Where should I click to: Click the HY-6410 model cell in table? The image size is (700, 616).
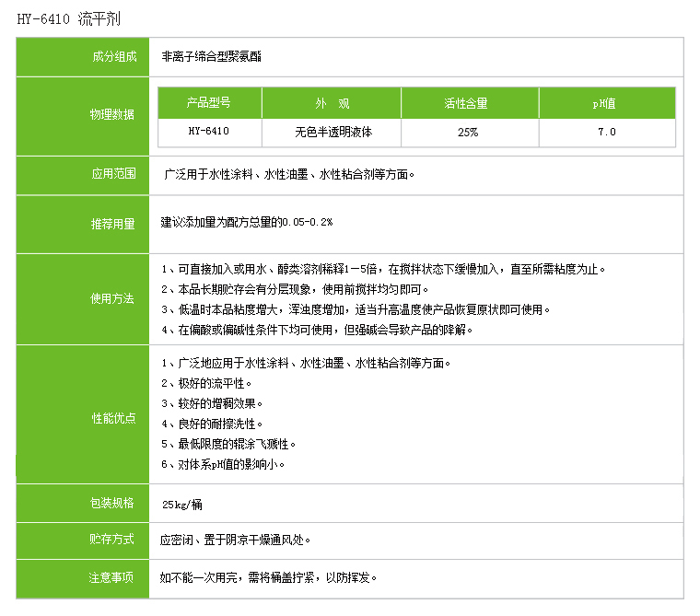pos(209,132)
